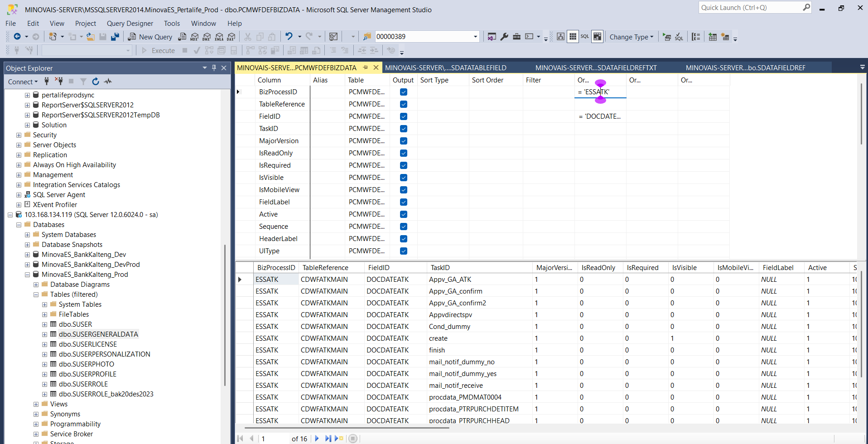The height and width of the screenshot is (444, 868).
Task: Open the Properties wrench icon
Action: [504, 37]
